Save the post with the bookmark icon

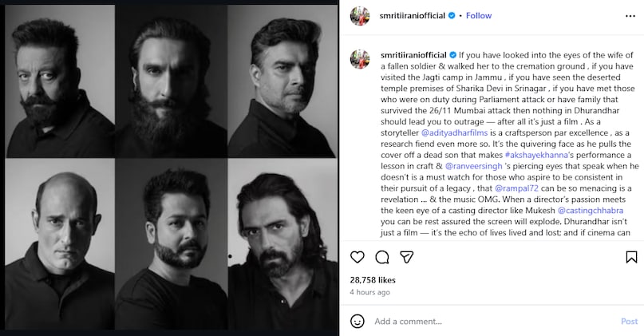[631, 256]
